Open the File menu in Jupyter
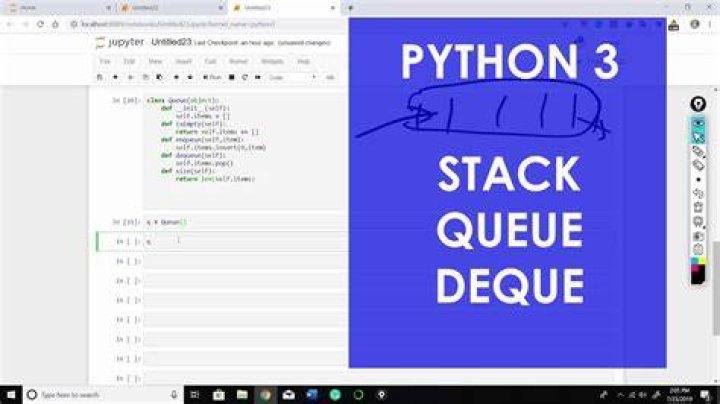Screen dimensions: 720x404 click(105, 61)
